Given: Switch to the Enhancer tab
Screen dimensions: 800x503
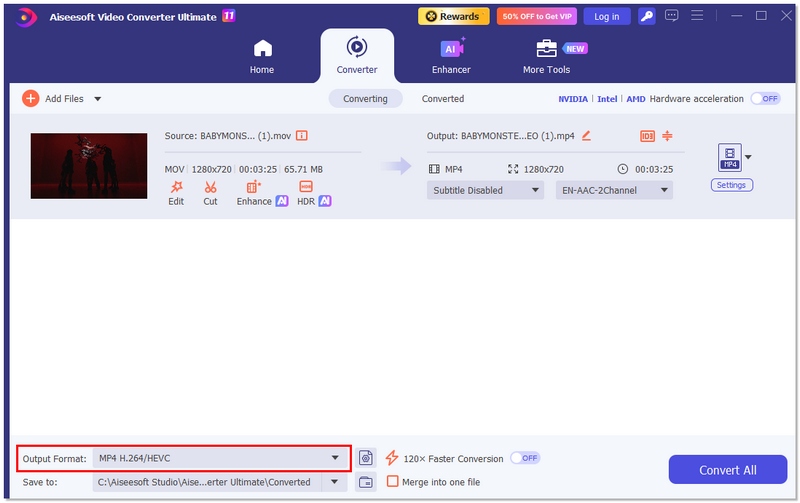Looking at the screenshot, I should 450,55.
